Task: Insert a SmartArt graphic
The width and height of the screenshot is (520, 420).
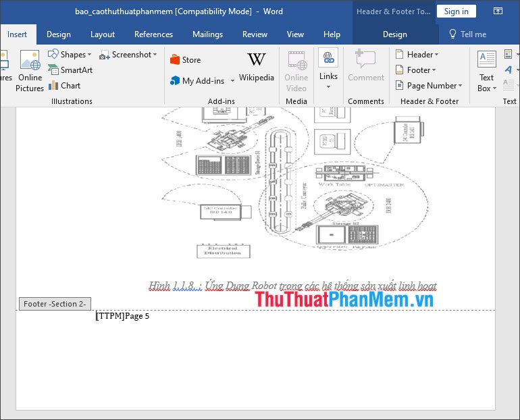Action: tap(70, 70)
